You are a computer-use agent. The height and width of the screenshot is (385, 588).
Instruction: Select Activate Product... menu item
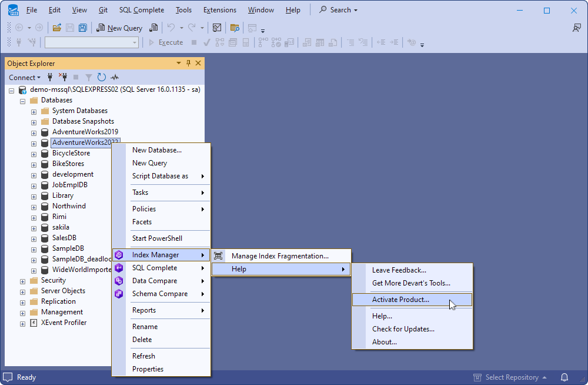click(x=400, y=300)
